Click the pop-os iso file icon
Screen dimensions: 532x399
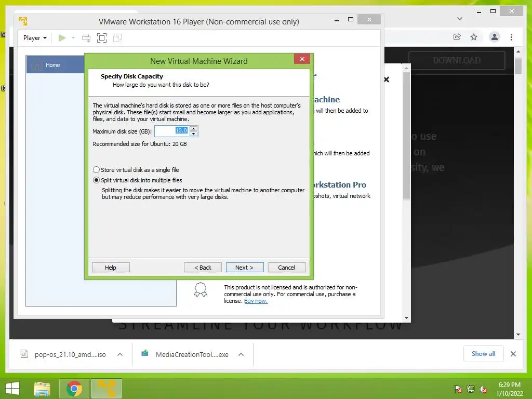tap(24, 354)
